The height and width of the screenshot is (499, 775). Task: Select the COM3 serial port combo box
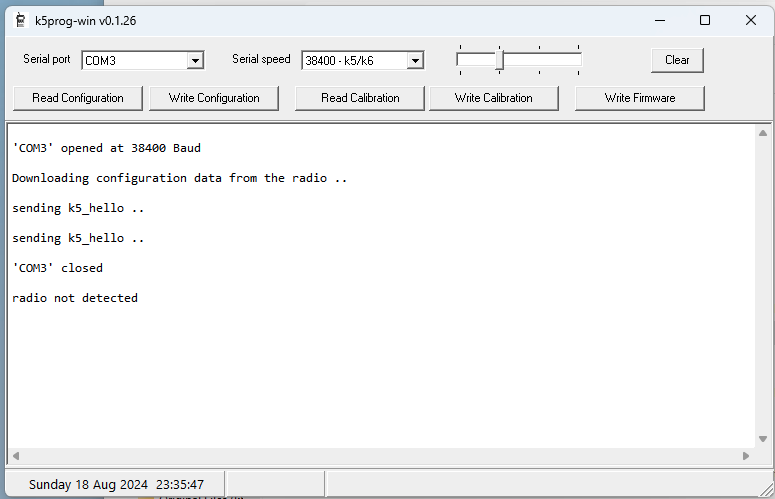click(143, 61)
